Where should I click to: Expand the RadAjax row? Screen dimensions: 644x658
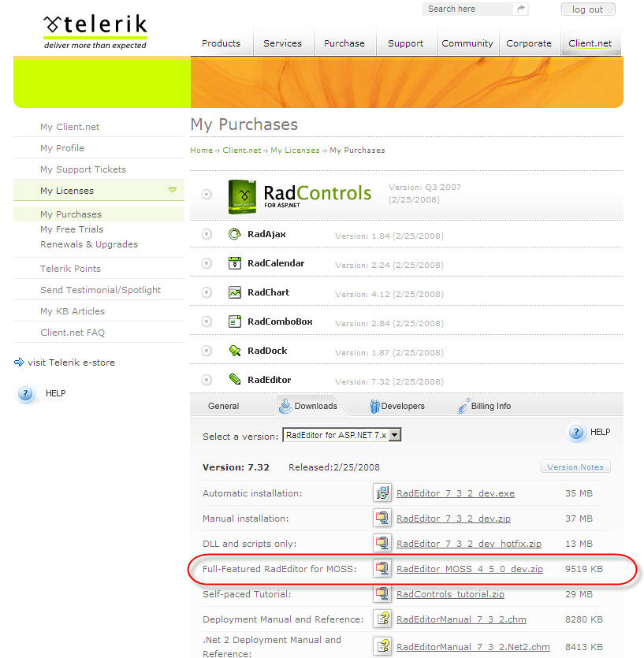click(207, 234)
